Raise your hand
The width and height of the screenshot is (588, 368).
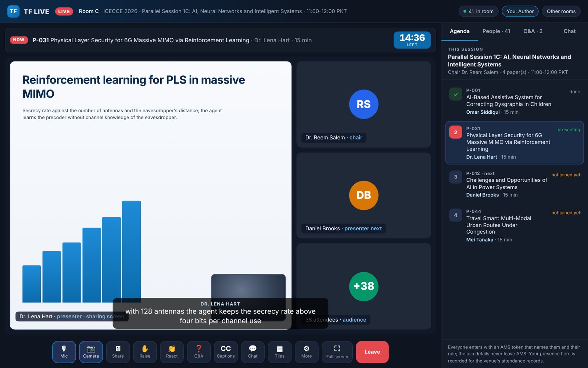[145, 352]
